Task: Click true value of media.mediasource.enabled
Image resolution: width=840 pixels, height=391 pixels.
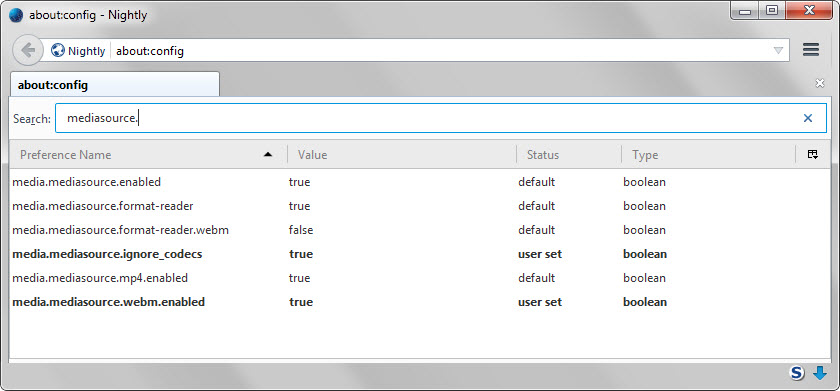Action: (299, 182)
